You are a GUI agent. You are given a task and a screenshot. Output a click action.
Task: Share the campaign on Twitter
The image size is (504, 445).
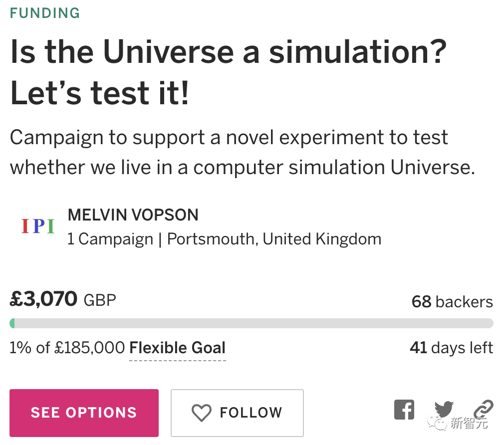[x=443, y=408]
